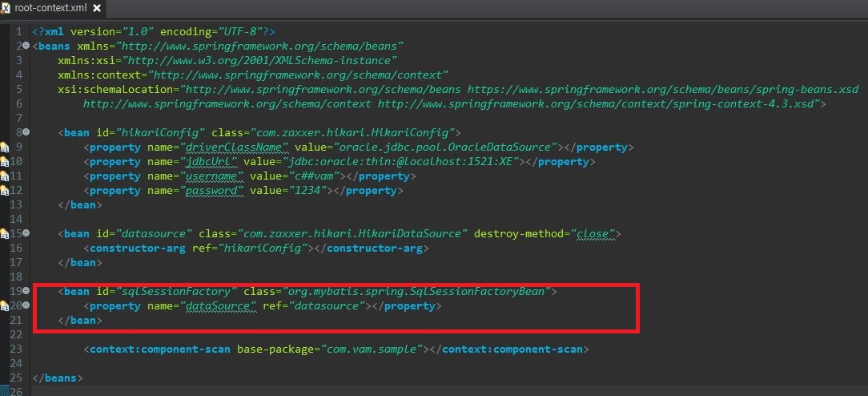The height and width of the screenshot is (396, 868).
Task: Click line number 18 in the gutter
Action: [x=16, y=277]
